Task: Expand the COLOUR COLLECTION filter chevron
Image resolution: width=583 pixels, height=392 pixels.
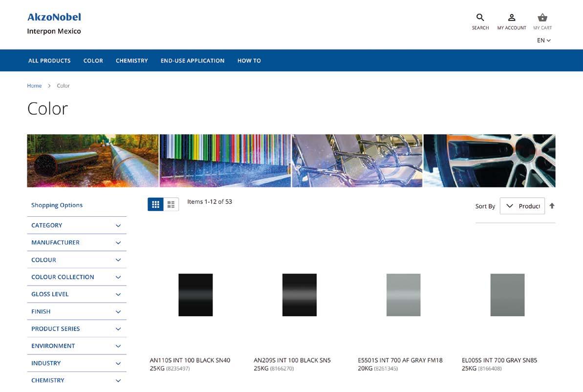Action: [x=118, y=277]
